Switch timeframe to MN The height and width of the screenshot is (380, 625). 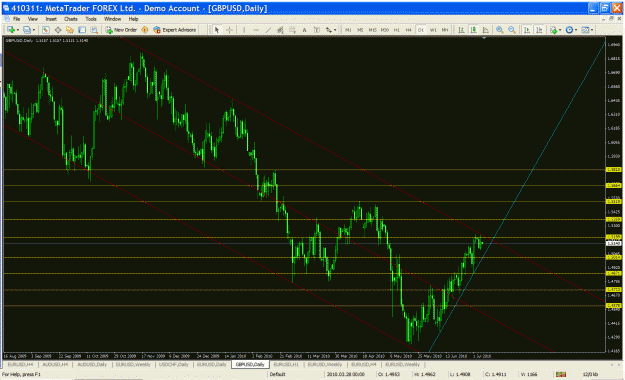[x=445, y=30]
